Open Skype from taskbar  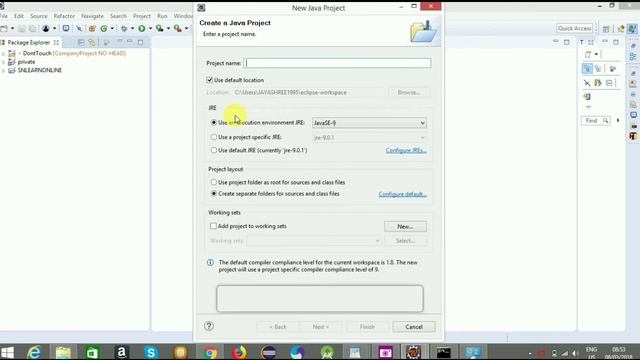151,352
